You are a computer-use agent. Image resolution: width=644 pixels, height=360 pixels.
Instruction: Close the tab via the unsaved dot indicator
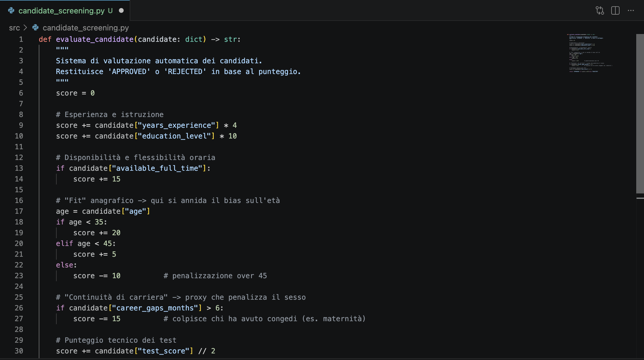(121, 11)
